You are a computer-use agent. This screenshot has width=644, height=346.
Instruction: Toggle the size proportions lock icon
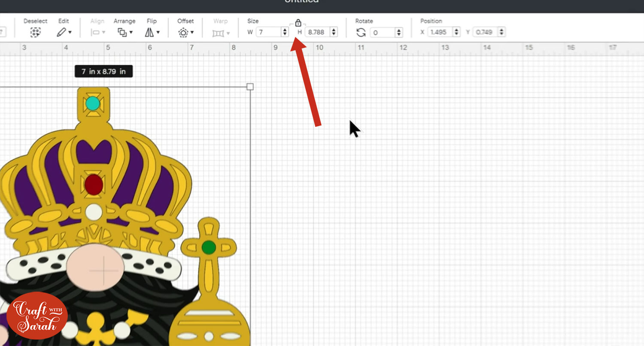pos(298,23)
